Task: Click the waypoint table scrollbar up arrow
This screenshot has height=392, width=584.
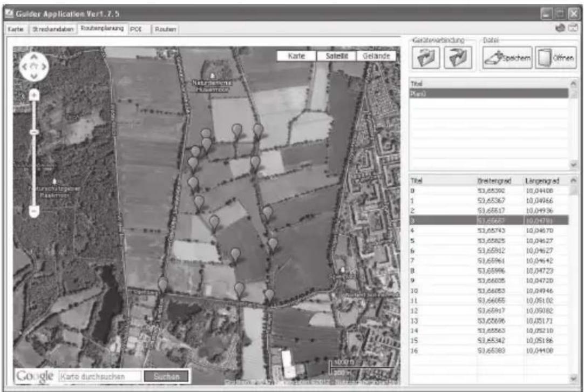Action: (x=574, y=181)
